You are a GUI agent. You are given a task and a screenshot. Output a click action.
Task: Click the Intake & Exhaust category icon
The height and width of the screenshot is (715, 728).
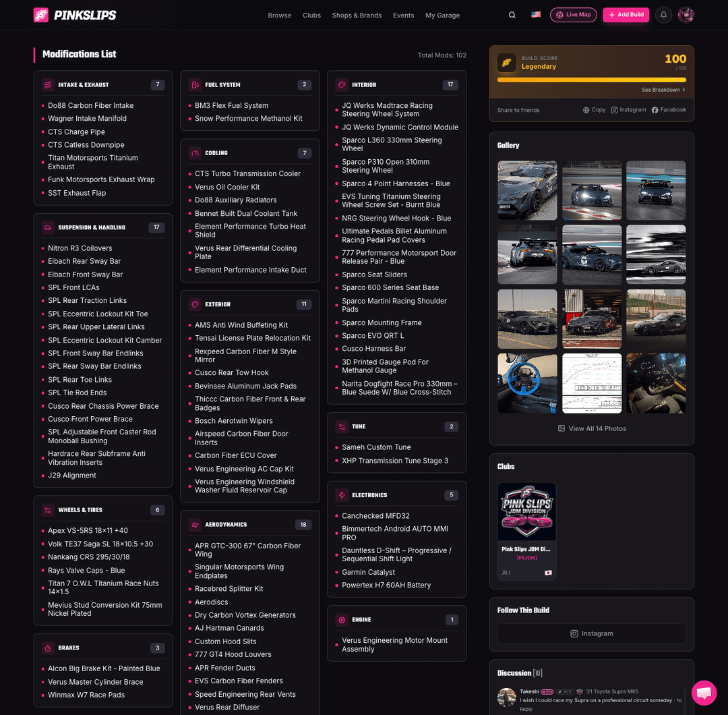coord(48,85)
